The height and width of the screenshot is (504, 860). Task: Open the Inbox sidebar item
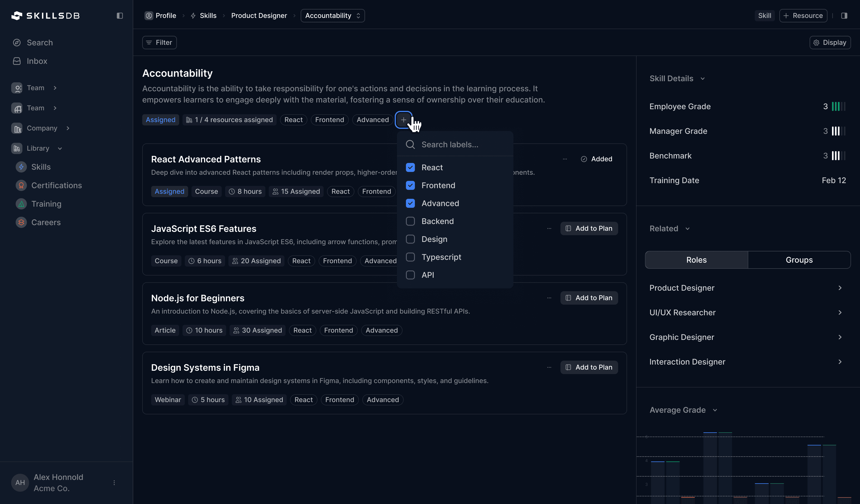37,61
